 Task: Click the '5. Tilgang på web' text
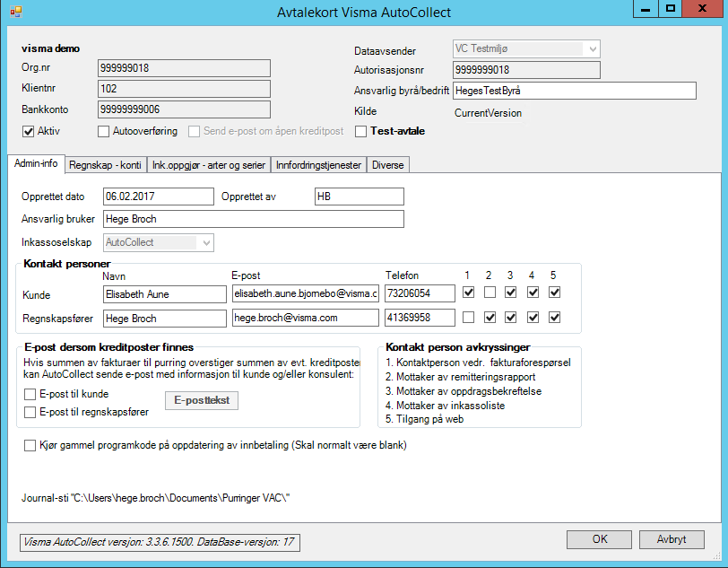pos(424,419)
